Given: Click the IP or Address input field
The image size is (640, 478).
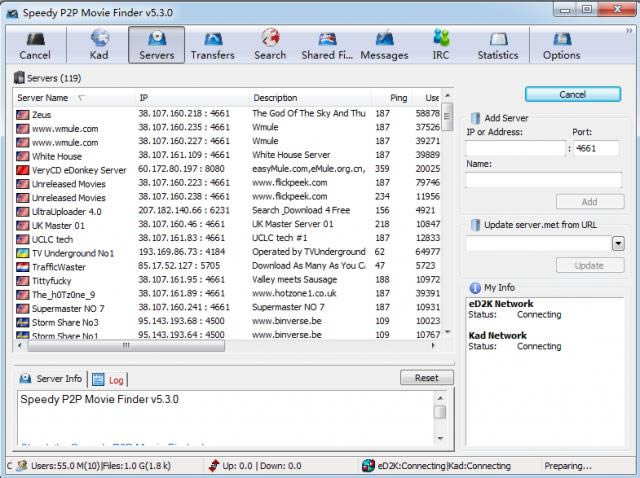Looking at the screenshot, I should (x=516, y=149).
